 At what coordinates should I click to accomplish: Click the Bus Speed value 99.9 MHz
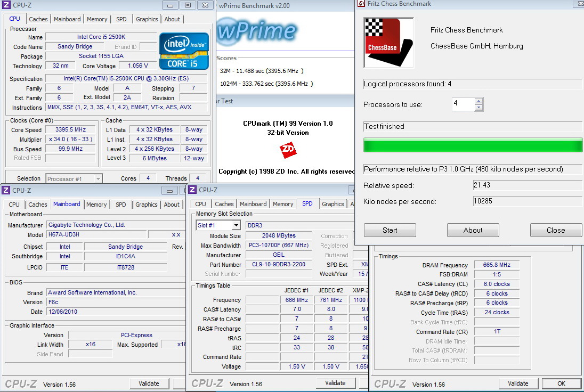[71, 149]
